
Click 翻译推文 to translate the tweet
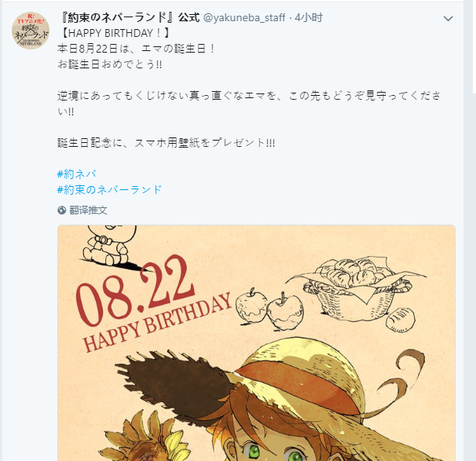click(x=88, y=210)
